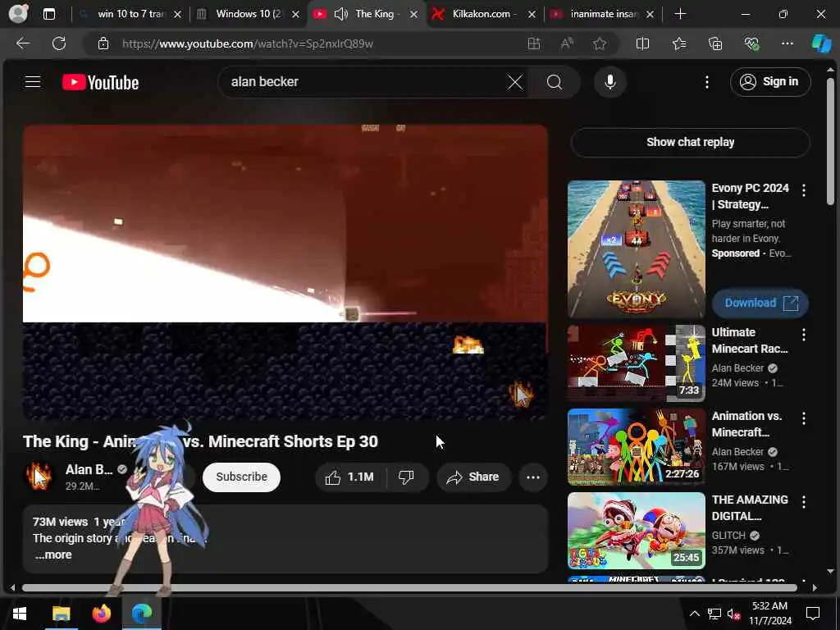This screenshot has height=630, width=840.
Task: Go to the YouTube home logo
Action: 100,82
